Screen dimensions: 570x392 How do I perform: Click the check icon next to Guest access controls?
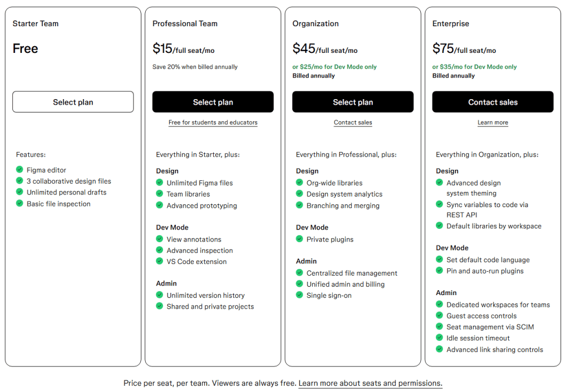439,316
